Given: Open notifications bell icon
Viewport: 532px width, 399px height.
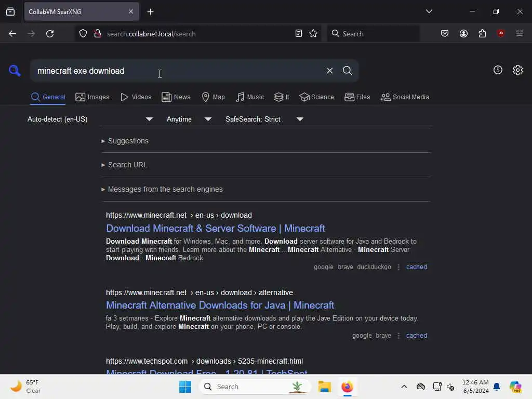Looking at the screenshot, I should [497, 387].
